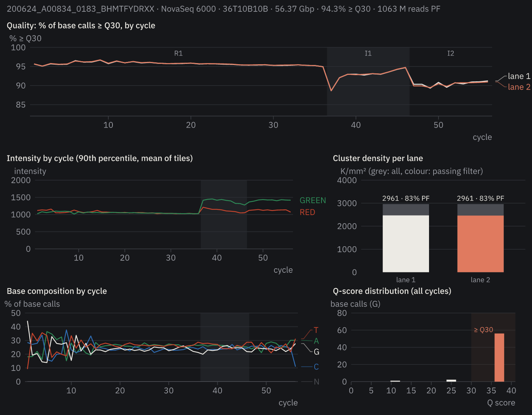Image resolution: width=532 pixels, height=415 pixels.
Task: Click the "lane 1" legend label in the quality chart
Action: 519,76
